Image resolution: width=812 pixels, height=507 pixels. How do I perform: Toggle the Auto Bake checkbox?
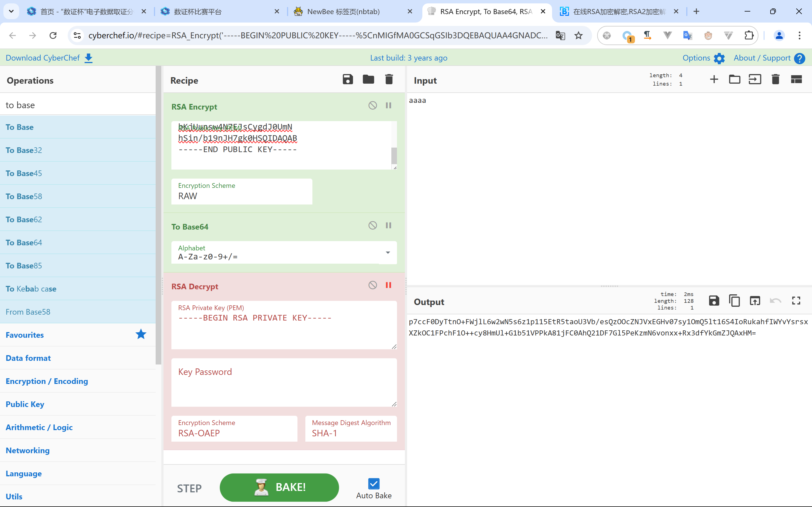pos(374,484)
